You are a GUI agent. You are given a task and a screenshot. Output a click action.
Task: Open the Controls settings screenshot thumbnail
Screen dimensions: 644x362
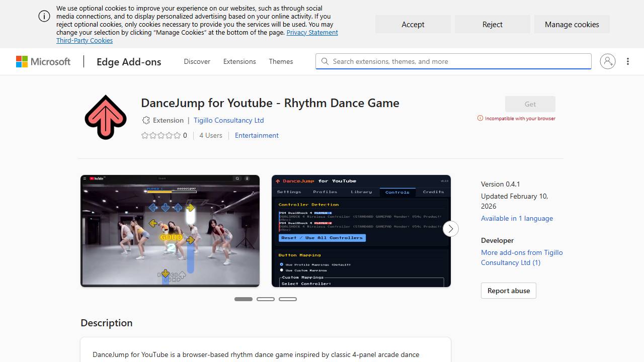[361, 231]
